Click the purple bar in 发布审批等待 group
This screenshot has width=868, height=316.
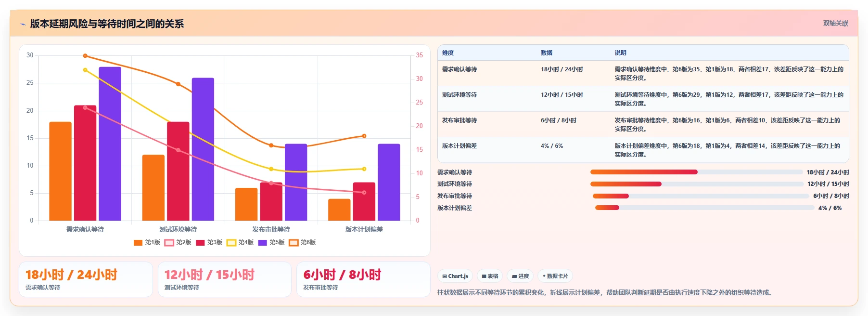tap(296, 182)
